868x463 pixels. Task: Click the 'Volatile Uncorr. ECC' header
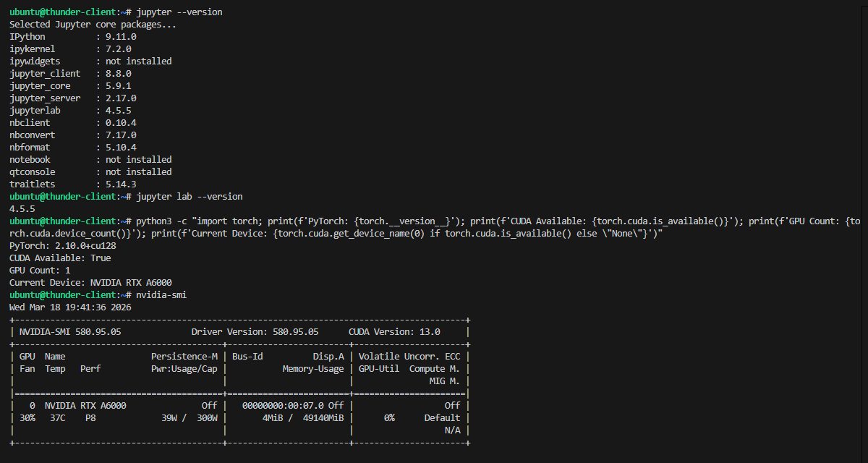[x=409, y=357]
